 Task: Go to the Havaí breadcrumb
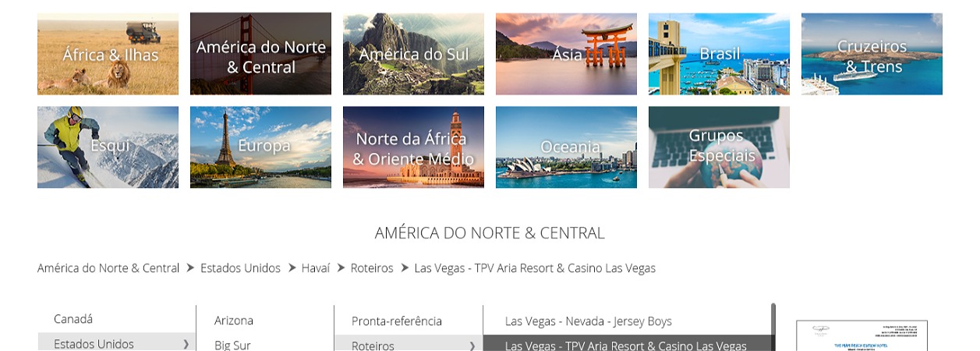point(316,268)
